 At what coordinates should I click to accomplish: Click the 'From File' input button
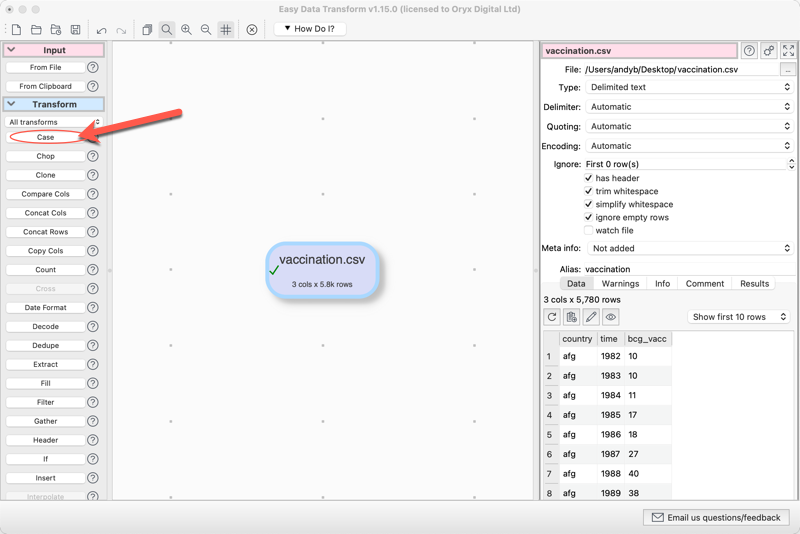(x=45, y=67)
